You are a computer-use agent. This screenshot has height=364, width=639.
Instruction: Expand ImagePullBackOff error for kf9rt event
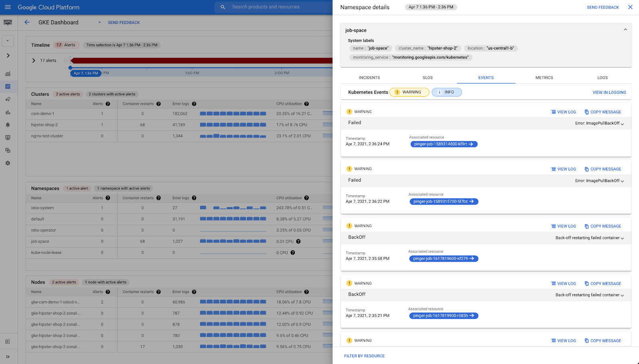(622, 124)
